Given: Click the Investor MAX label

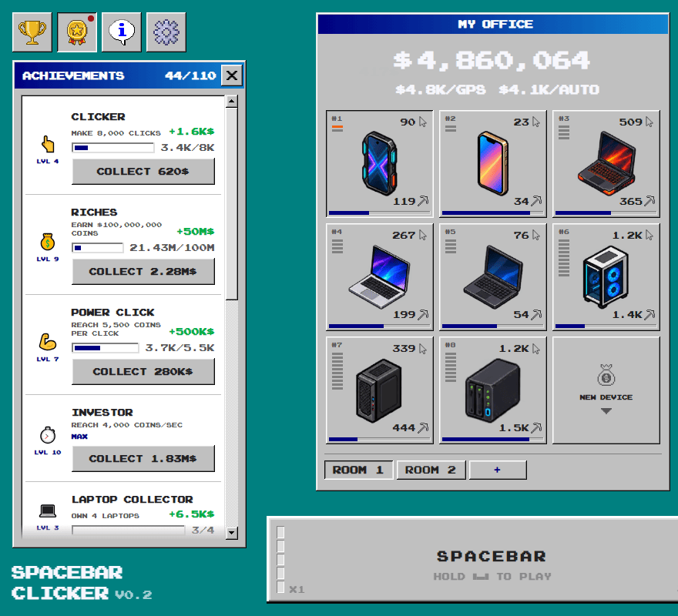Looking at the screenshot, I should point(79,436).
